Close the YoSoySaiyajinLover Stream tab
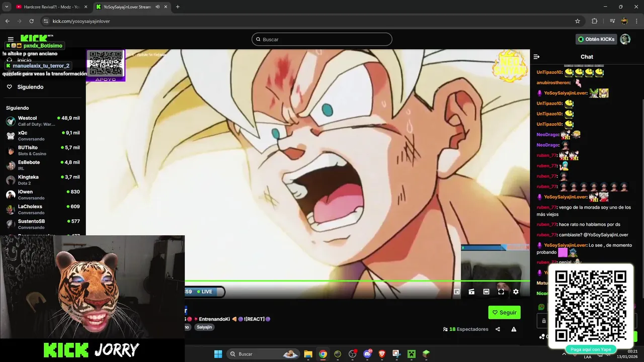 click(166, 7)
